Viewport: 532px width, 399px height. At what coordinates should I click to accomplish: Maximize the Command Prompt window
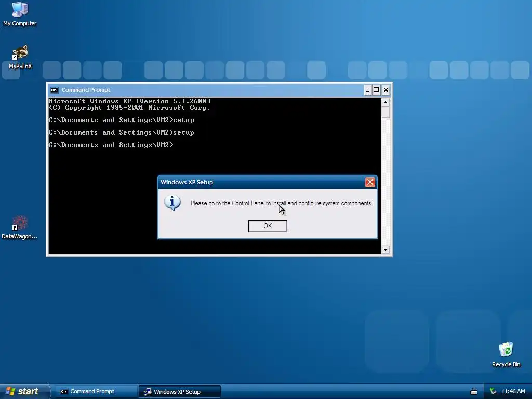[376, 90]
